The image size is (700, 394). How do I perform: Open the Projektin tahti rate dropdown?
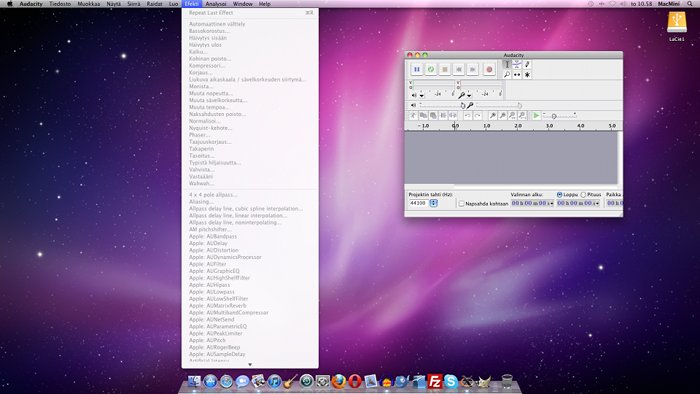point(433,203)
